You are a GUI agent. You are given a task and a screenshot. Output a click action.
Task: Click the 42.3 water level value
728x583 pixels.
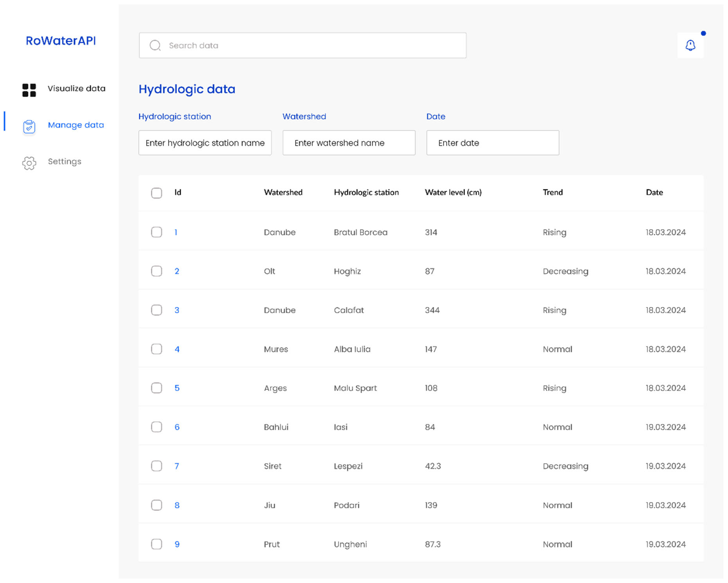[433, 466]
